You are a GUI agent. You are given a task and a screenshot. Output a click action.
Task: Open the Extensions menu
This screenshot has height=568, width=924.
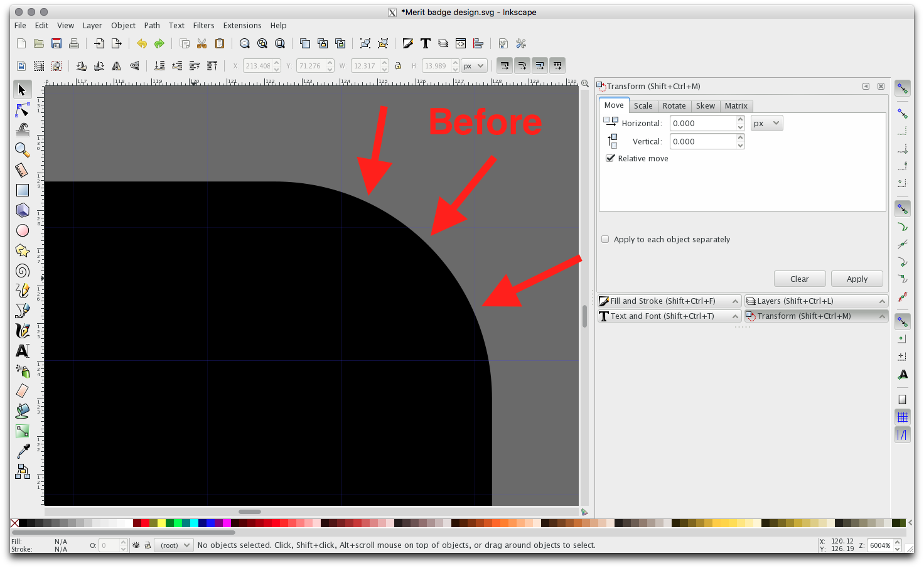coord(242,26)
